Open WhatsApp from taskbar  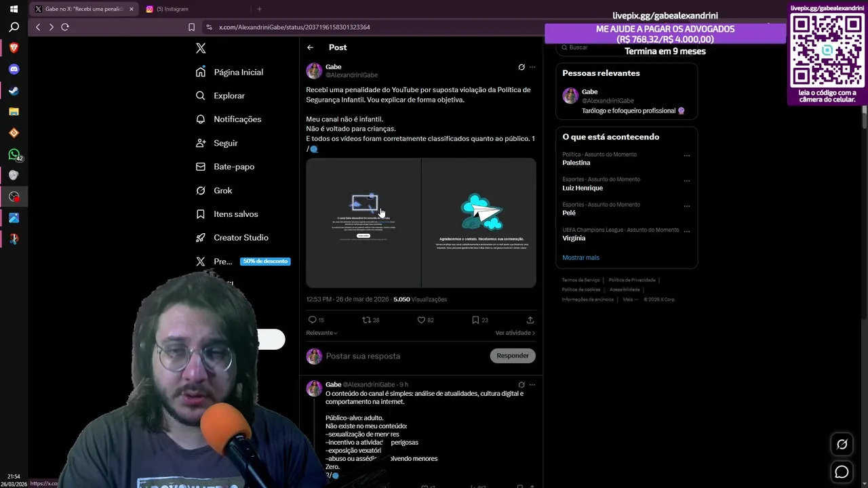pos(14,155)
